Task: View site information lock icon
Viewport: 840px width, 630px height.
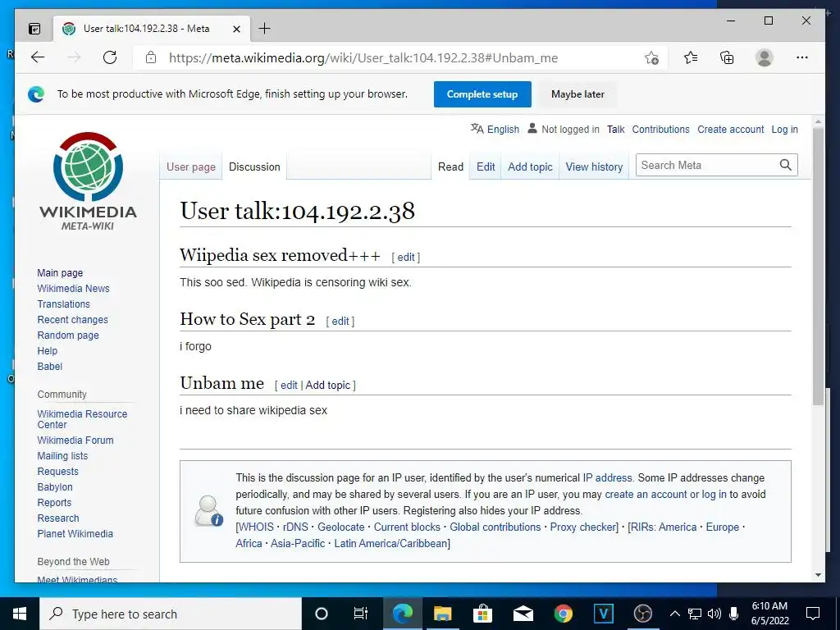Action: coord(151,58)
